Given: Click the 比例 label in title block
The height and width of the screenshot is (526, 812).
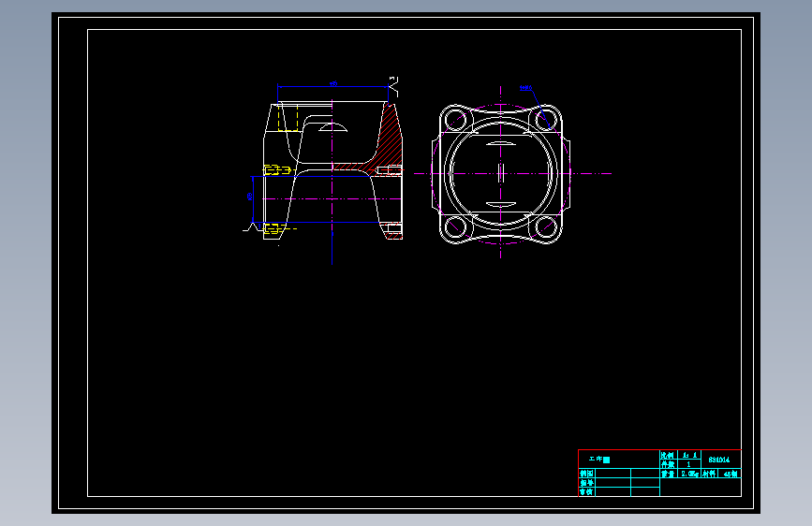Looking at the screenshot, I should 667,456.
